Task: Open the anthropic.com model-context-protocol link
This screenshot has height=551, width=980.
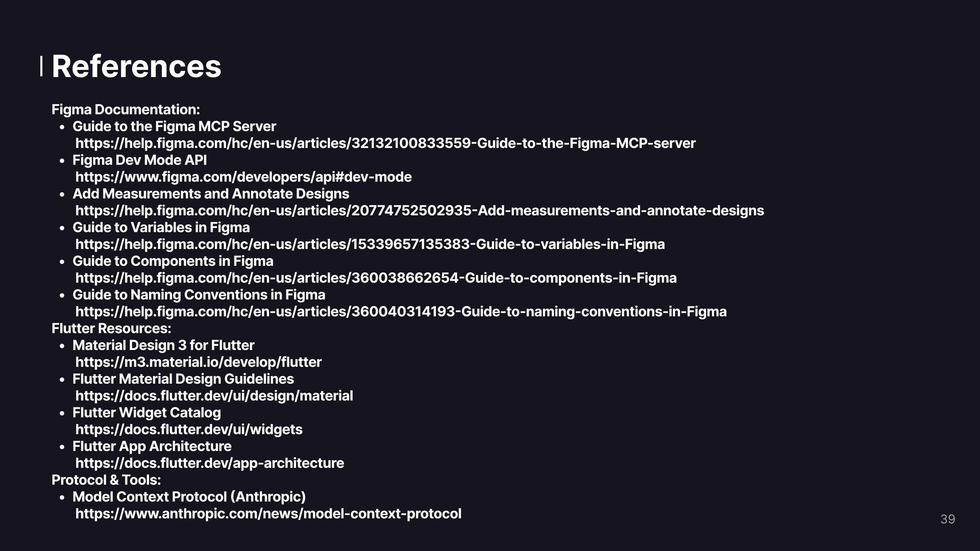Action: tap(268, 514)
